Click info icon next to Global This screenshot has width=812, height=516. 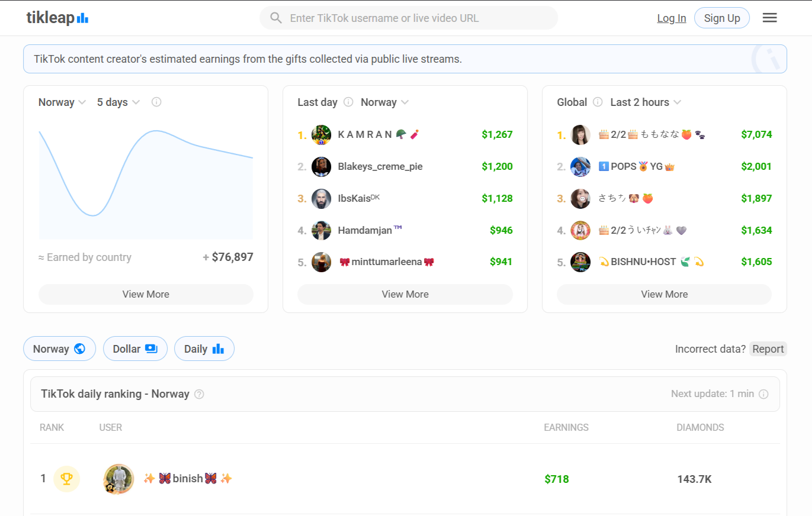point(598,102)
